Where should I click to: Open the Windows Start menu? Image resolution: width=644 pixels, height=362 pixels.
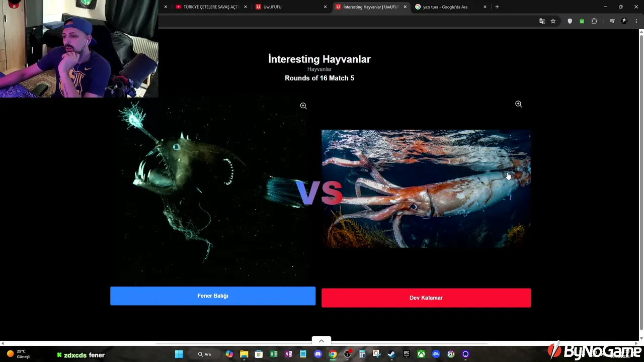click(x=179, y=354)
